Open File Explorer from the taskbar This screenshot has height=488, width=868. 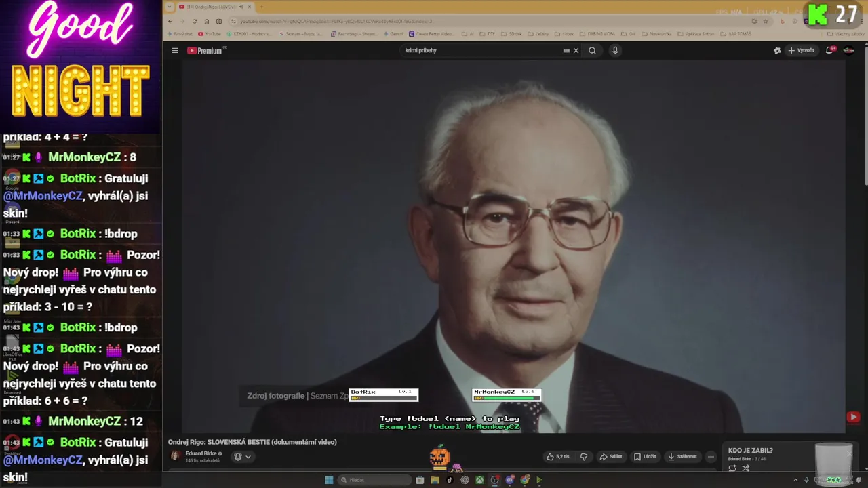click(435, 480)
